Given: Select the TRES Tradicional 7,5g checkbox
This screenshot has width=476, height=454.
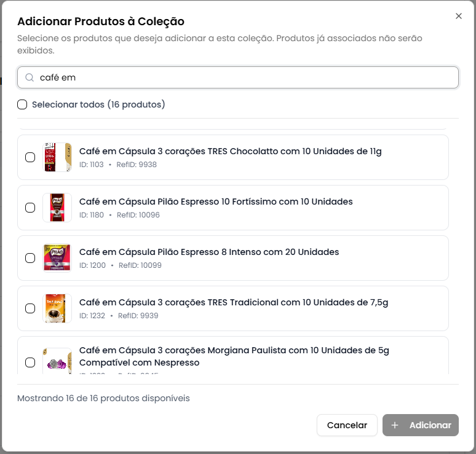Looking at the screenshot, I should click(30, 308).
